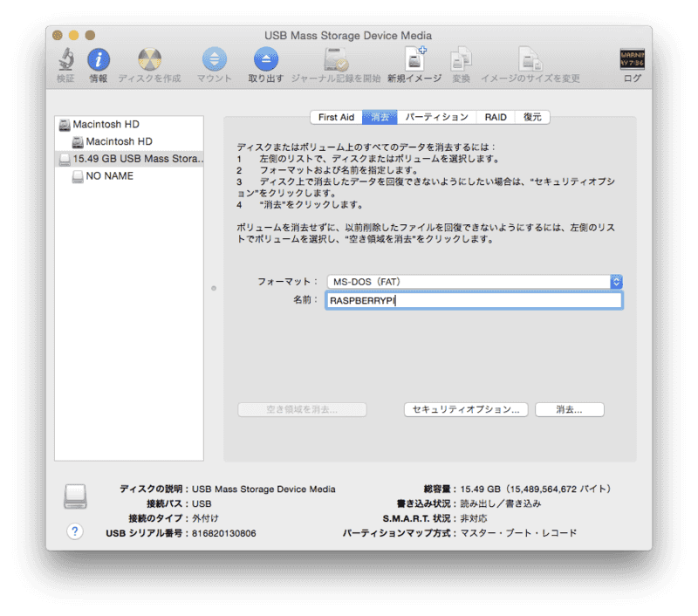Select the top-level Macintosh HD disk

[106, 125]
